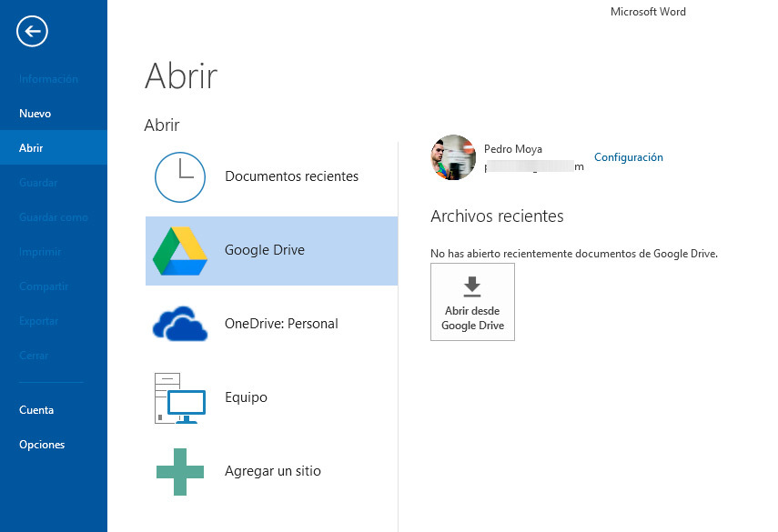Open Compartir in the sidebar
The image size is (778, 532).
tap(44, 286)
